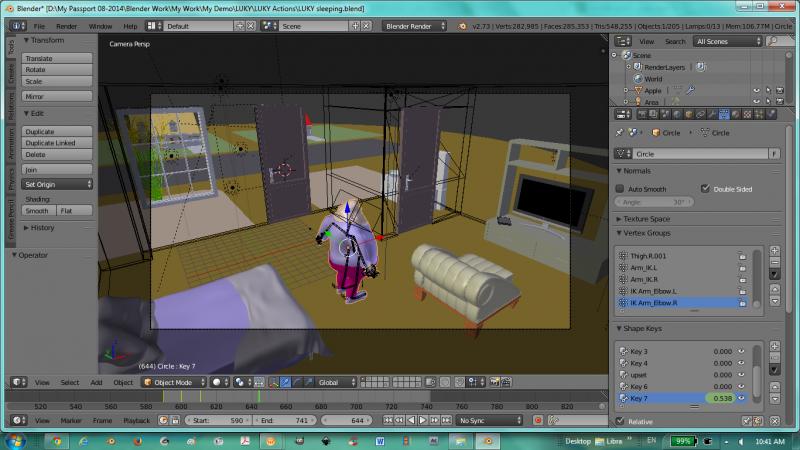Expand the RenderLayers tree item
The width and height of the screenshot is (800, 450).
(x=629, y=67)
